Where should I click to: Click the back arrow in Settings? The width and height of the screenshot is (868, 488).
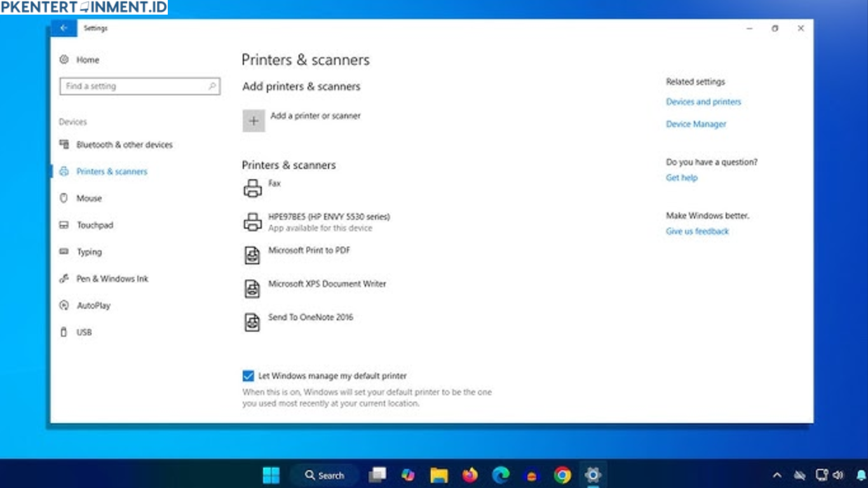pos(64,29)
